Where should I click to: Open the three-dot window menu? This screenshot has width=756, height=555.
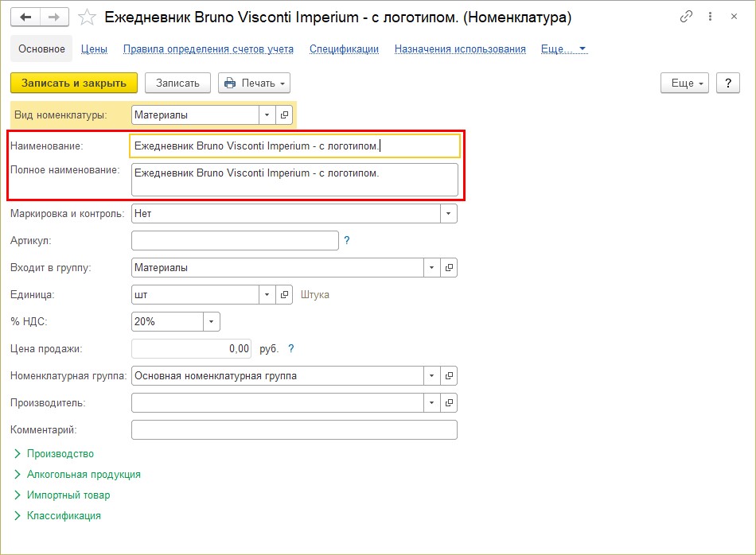pos(710,17)
